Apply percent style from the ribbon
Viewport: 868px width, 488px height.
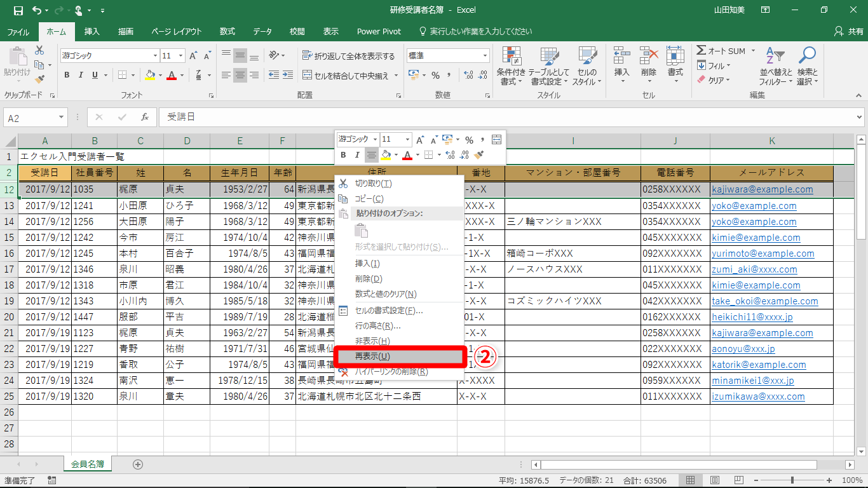coord(435,76)
